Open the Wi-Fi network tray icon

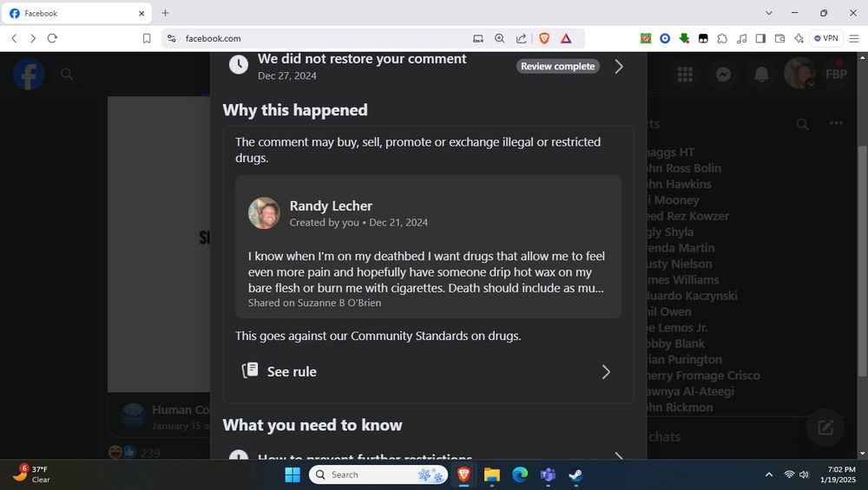[x=789, y=474]
